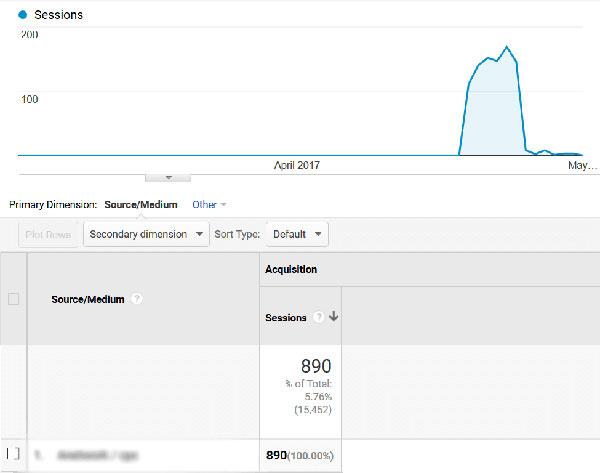
Task: Click the May axis label
Action: click(582, 165)
